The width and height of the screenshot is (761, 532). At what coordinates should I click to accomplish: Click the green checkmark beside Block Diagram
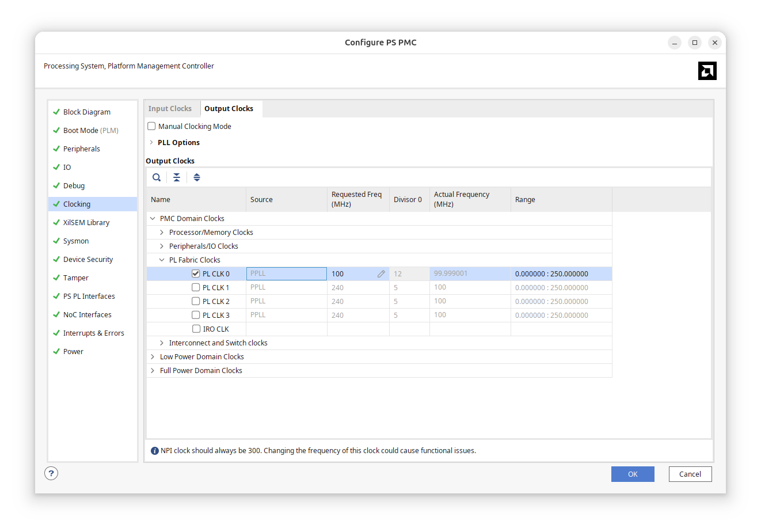pos(56,112)
